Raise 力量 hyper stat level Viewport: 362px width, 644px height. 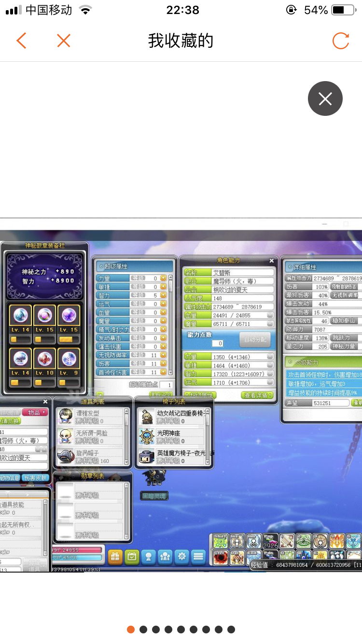pyautogui.click(x=163, y=279)
